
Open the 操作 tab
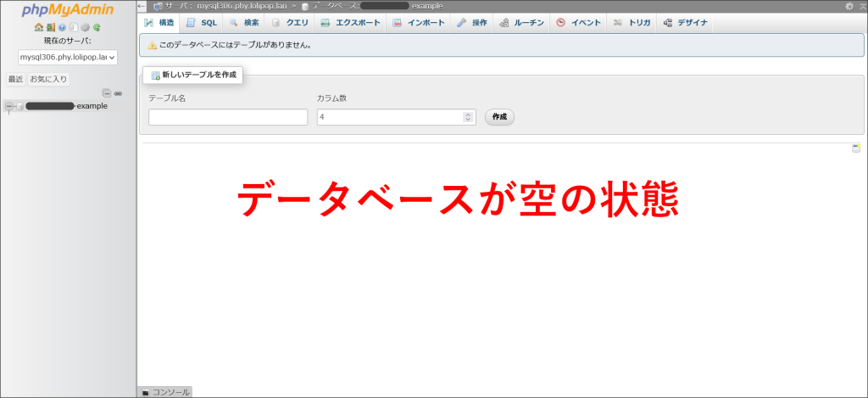[x=471, y=23]
